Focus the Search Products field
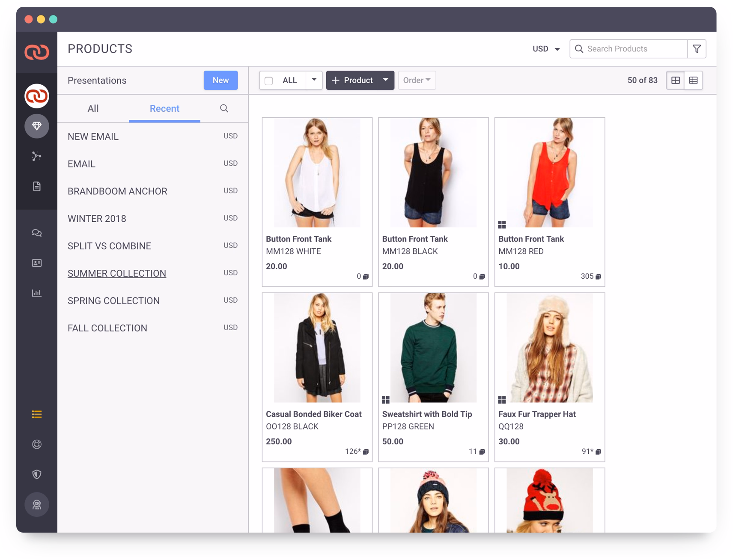 (629, 49)
